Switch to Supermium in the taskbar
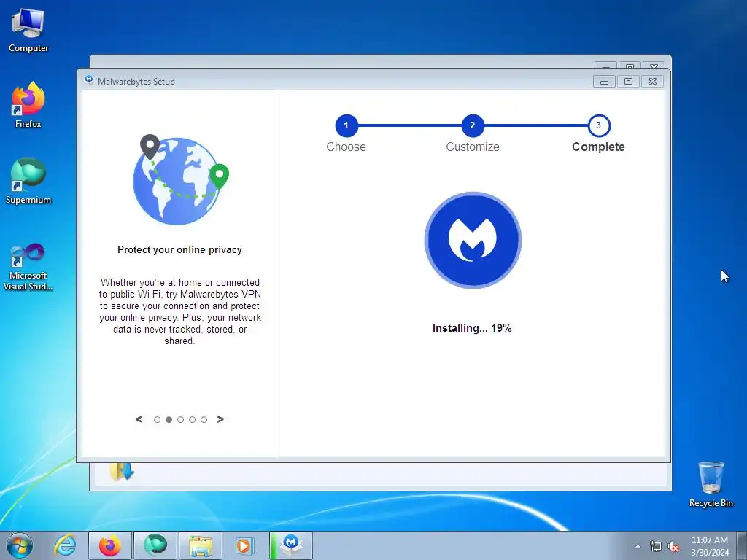Screen dimensions: 747x560 coord(155,545)
